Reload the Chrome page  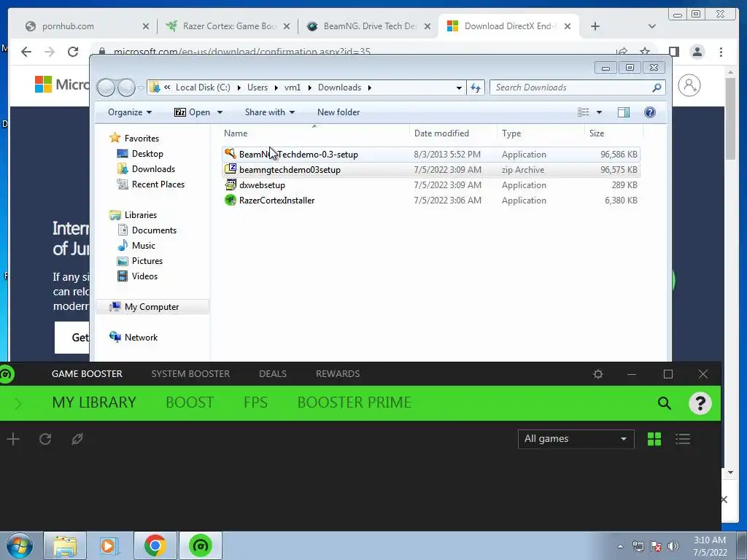73,52
